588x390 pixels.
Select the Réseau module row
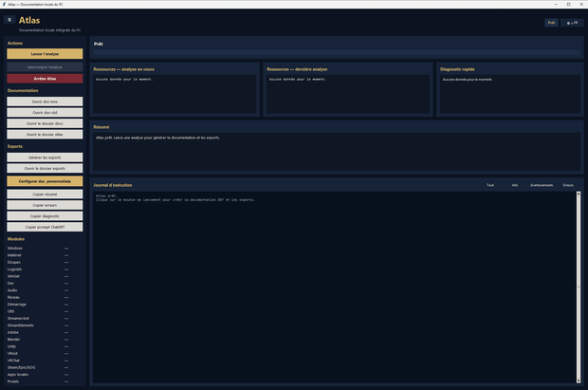pyautogui.click(x=38, y=297)
